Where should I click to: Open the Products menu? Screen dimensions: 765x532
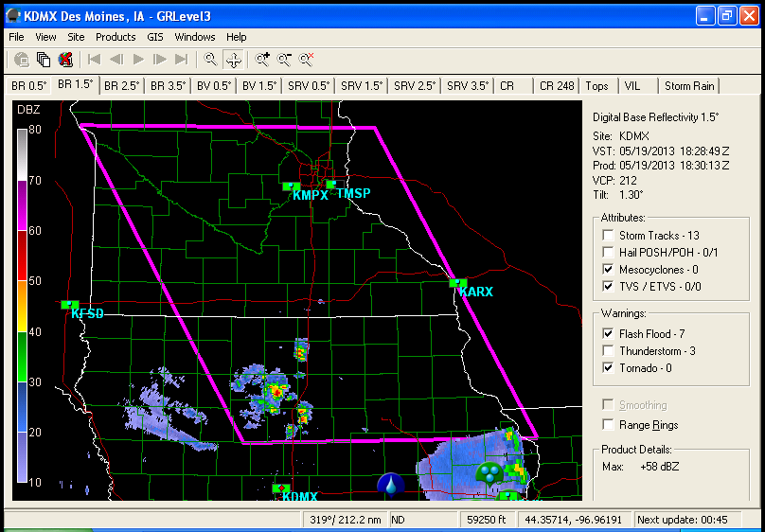click(x=116, y=37)
